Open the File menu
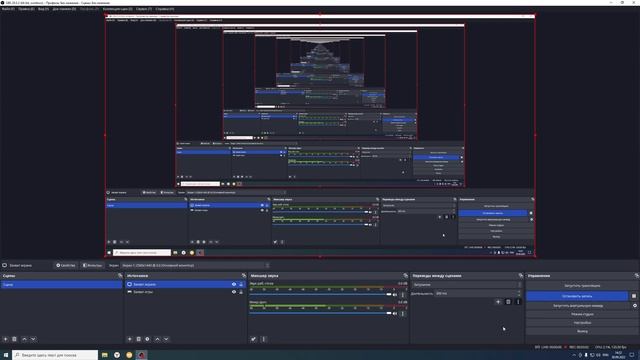The height and width of the screenshot is (360, 640). 8,9
